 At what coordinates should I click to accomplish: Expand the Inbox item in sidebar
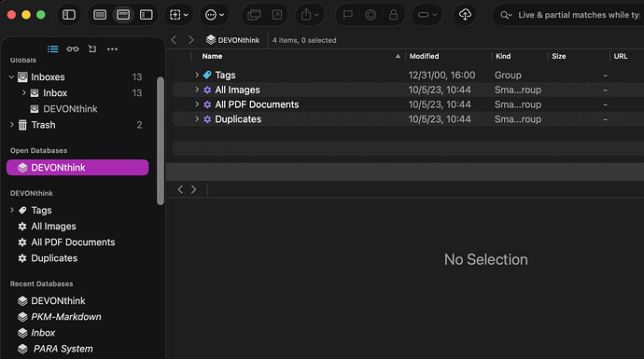(x=24, y=92)
